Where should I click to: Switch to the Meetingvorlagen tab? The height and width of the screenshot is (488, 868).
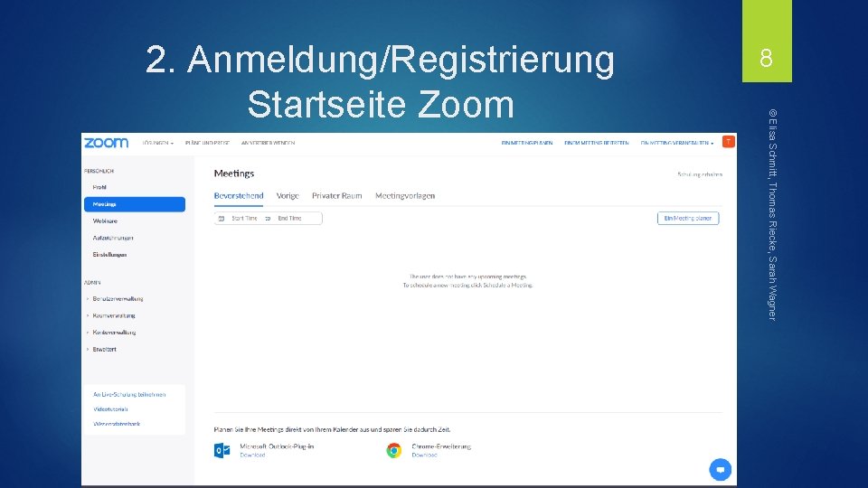[405, 195]
